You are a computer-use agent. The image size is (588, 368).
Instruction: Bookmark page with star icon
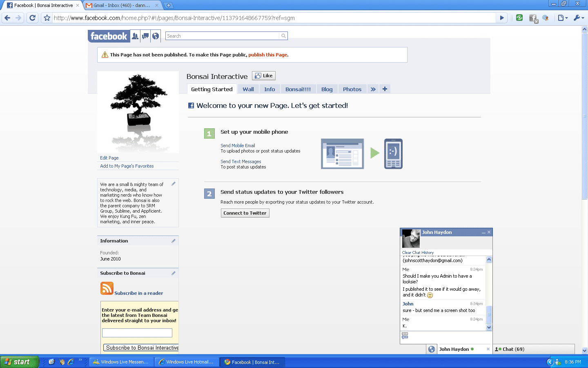47,18
